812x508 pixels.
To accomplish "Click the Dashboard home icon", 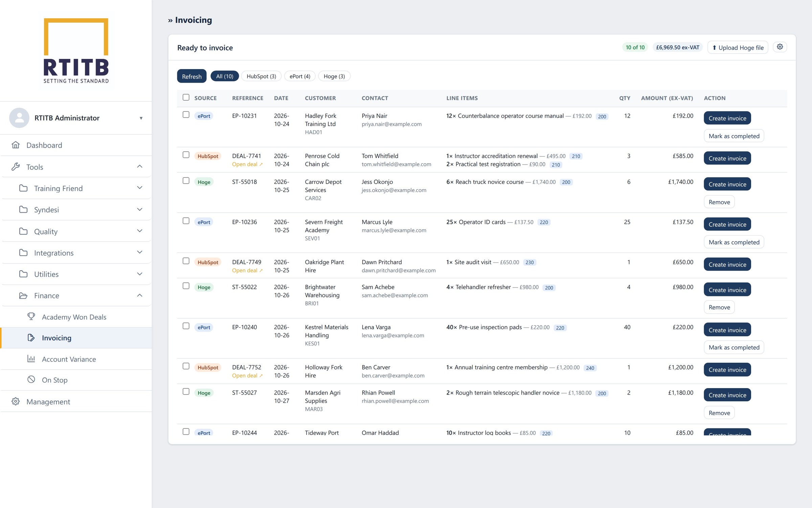I will point(16,145).
